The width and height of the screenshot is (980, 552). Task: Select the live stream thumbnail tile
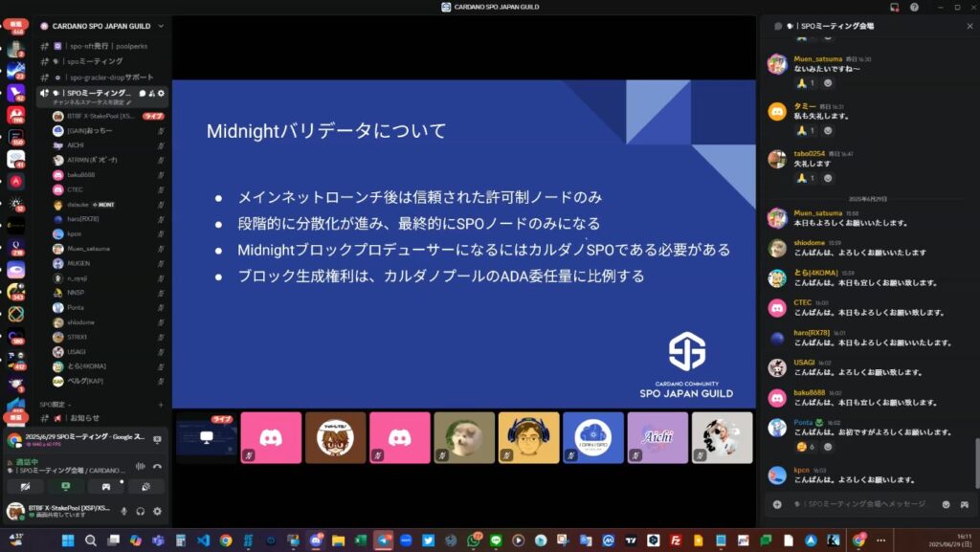(207, 438)
